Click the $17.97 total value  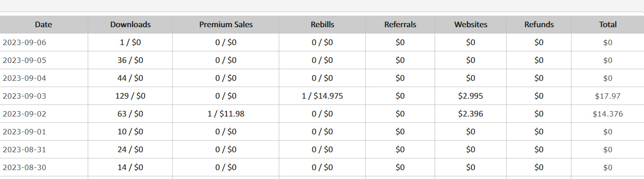point(608,96)
